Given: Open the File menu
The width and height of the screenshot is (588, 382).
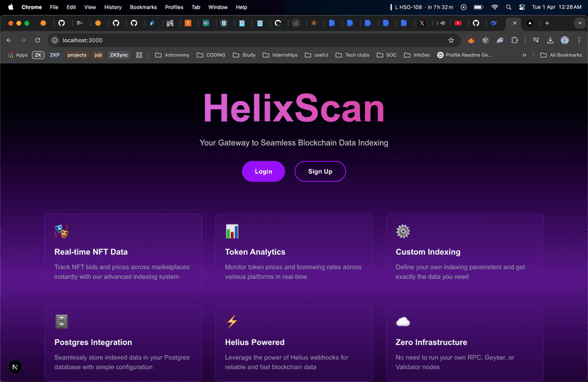Looking at the screenshot, I should click(54, 7).
